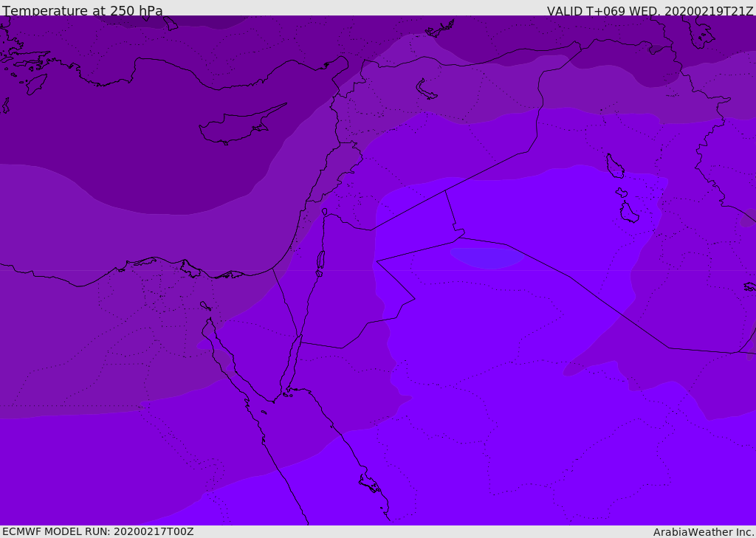The height and width of the screenshot is (538, 756).
Task: Select Lake Tharthar in Iraq
Action: pos(614,167)
